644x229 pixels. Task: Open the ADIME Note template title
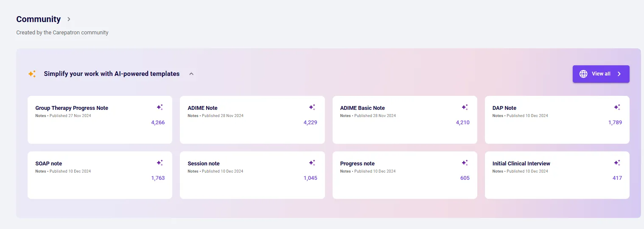[202, 108]
